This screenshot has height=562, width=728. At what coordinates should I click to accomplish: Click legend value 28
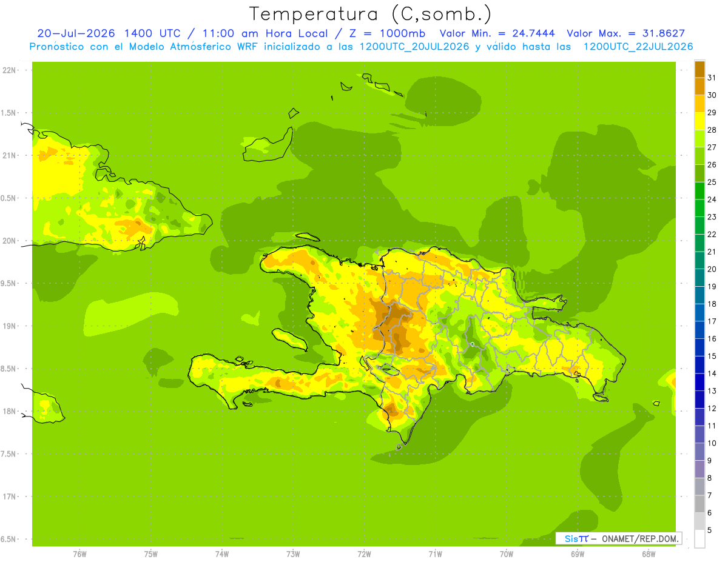pos(712,130)
